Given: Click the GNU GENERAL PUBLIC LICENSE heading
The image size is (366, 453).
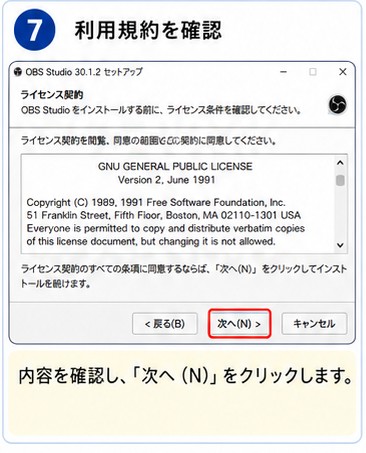Looking at the screenshot, I should (x=175, y=166).
